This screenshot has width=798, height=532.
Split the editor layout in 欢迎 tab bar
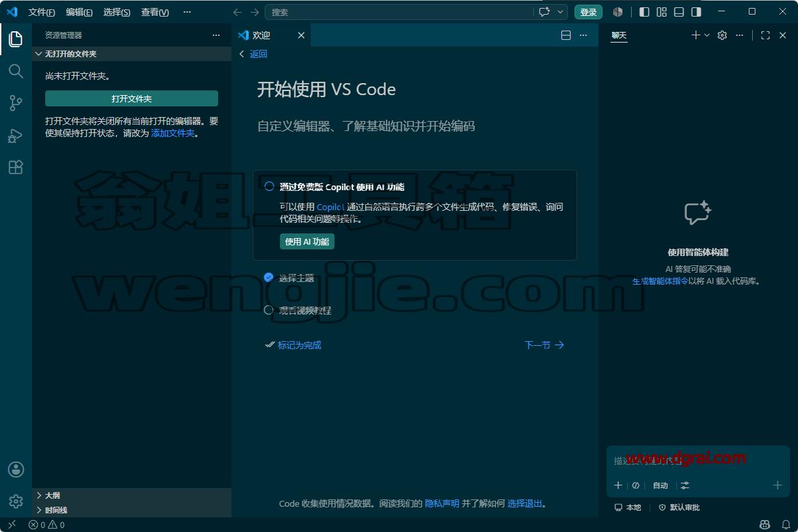pyautogui.click(x=566, y=35)
